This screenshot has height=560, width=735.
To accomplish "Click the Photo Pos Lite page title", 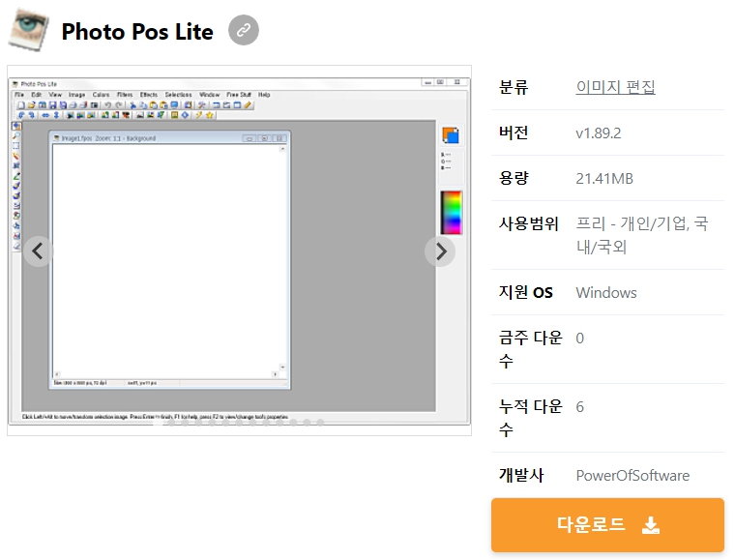I will (x=137, y=31).
